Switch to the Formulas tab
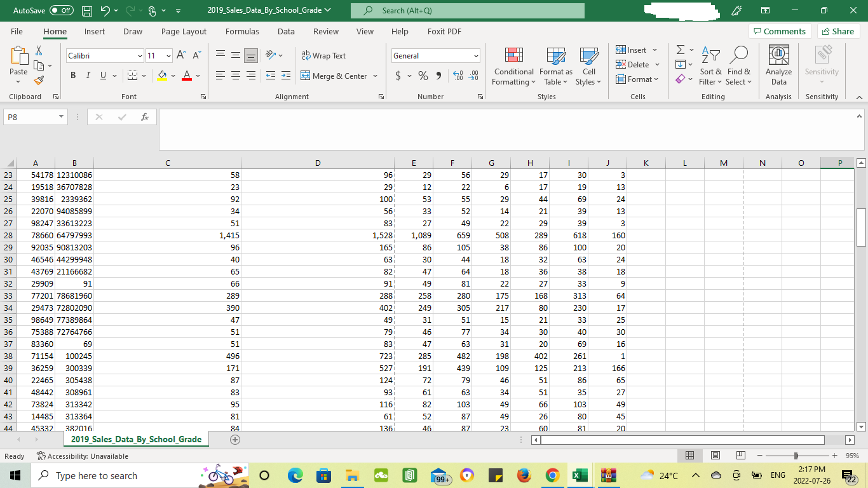 tap(242, 31)
